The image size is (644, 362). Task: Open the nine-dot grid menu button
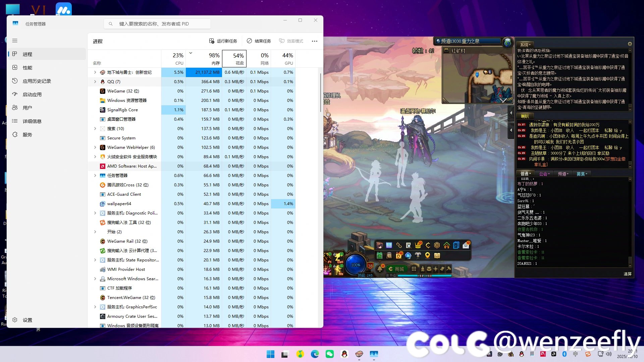click(x=414, y=269)
